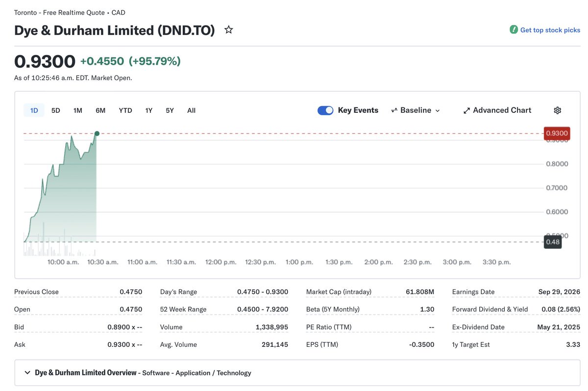Open chart settings gear
Screen dimensions: 588x391
[557, 110]
